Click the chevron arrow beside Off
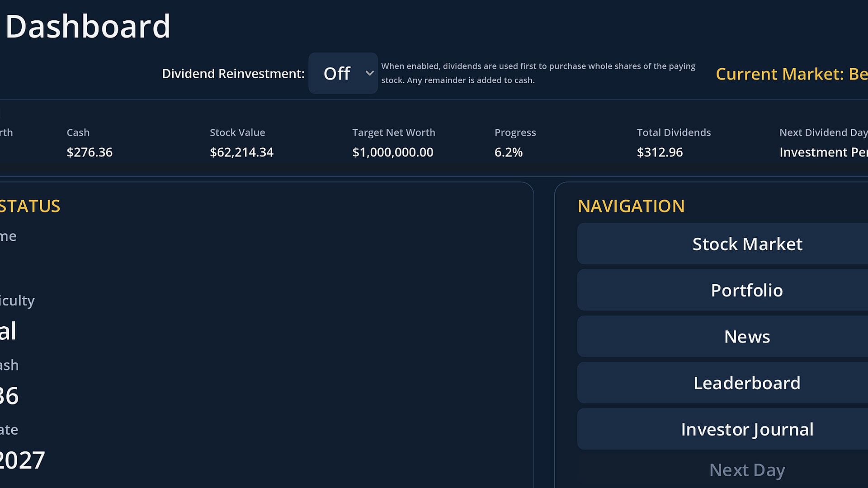Image resolution: width=868 pixels, height=488 pixels. coord(369,73)
